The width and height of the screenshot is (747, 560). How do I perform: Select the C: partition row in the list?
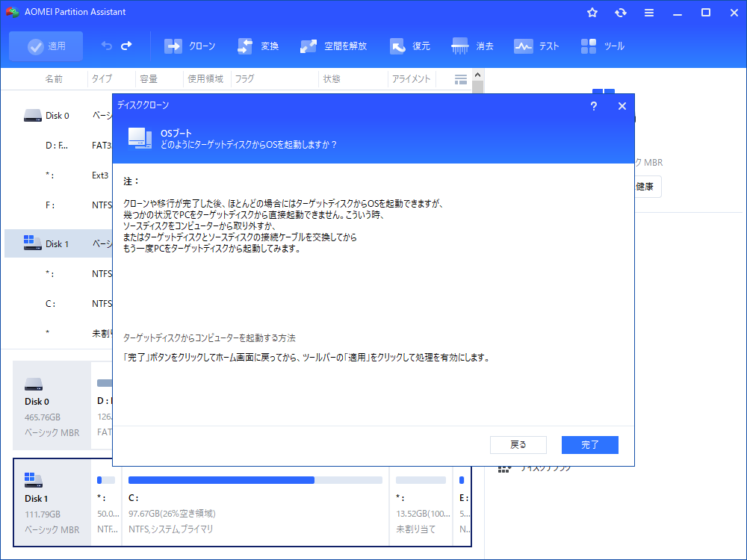tap(58, 303)
